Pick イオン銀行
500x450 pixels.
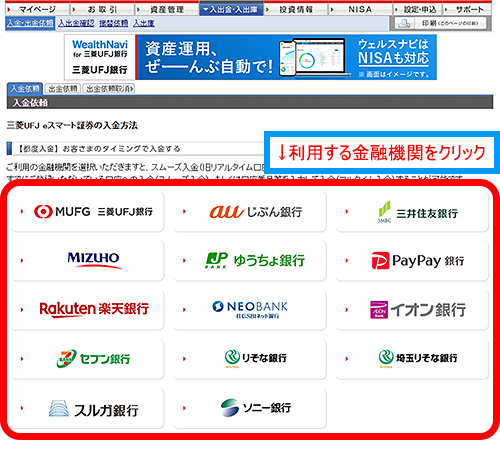point(412,309)
